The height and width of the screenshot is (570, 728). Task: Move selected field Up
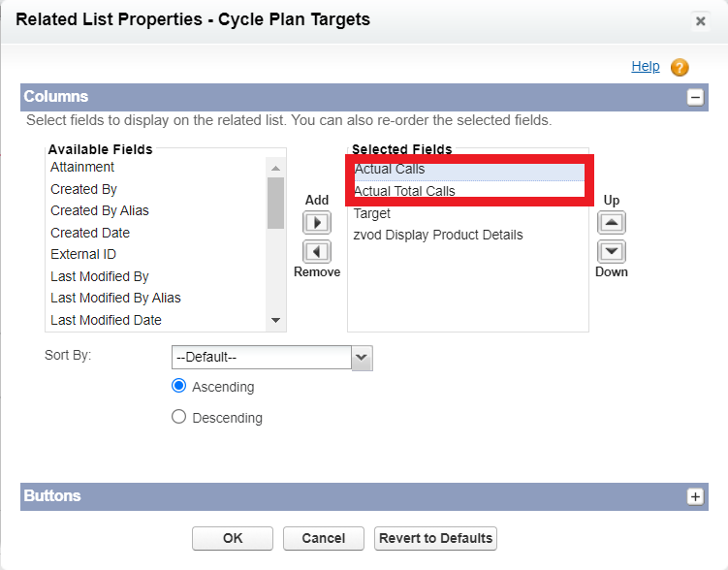[x=611, y=222]
